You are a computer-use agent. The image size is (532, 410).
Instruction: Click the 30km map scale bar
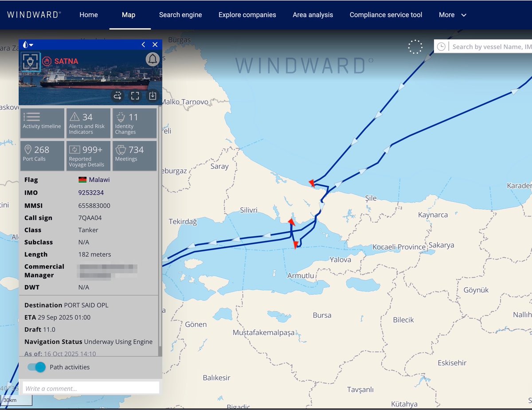coord(16,400)
